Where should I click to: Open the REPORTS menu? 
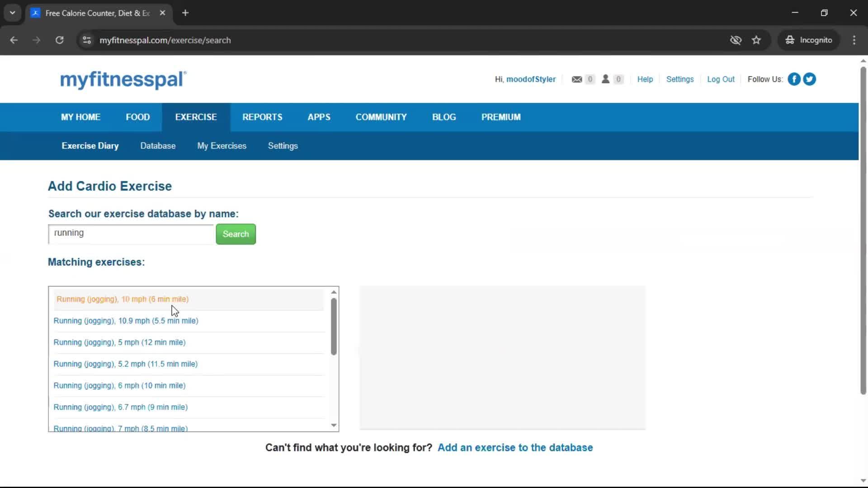pos(262,117)
